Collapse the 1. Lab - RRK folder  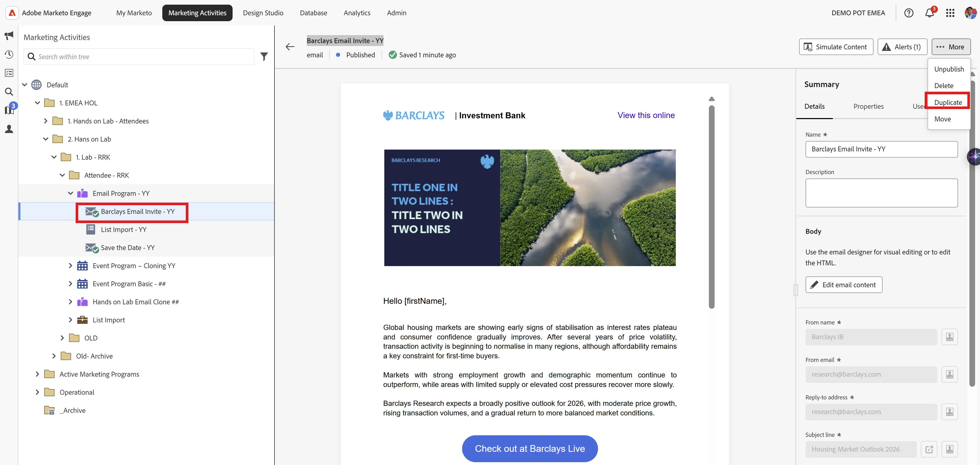click(54, 157)
